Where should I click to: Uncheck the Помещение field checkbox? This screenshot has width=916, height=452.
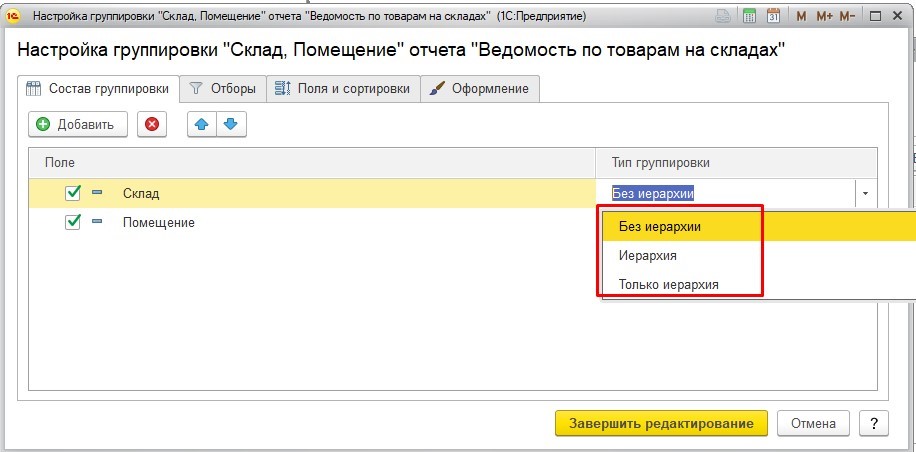(x=73, y=222)
